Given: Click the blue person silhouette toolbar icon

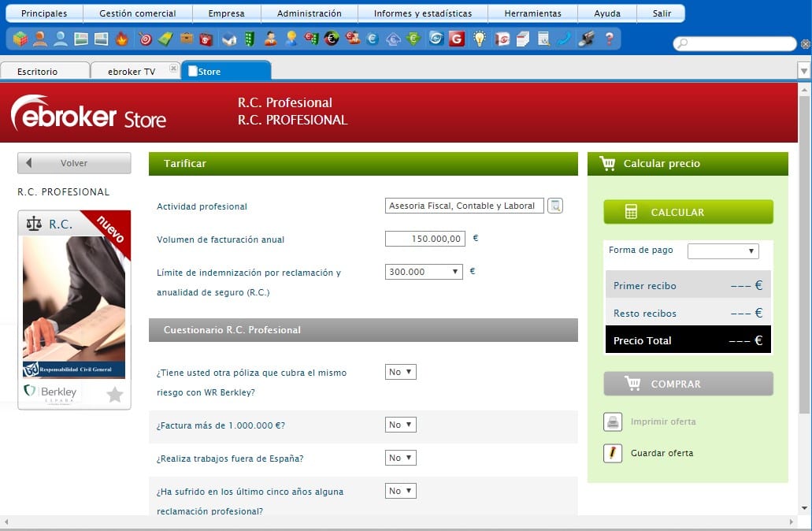Looking at the screenshot, I should coord(61,39).
